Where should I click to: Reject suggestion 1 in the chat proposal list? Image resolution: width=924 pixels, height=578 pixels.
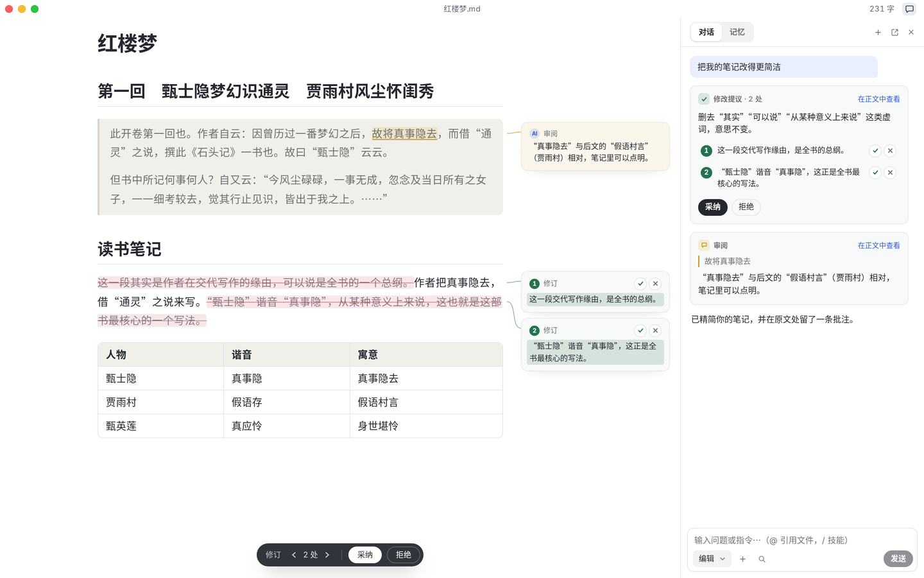click(x=890, y=151)
